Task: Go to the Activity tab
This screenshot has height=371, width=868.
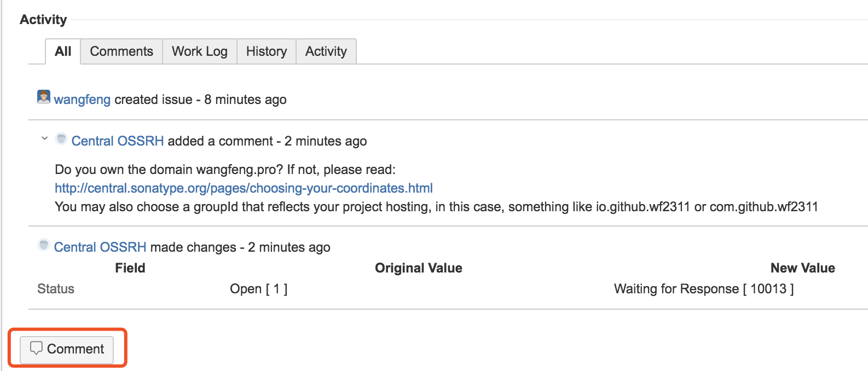Action: (x=326, y=51)
